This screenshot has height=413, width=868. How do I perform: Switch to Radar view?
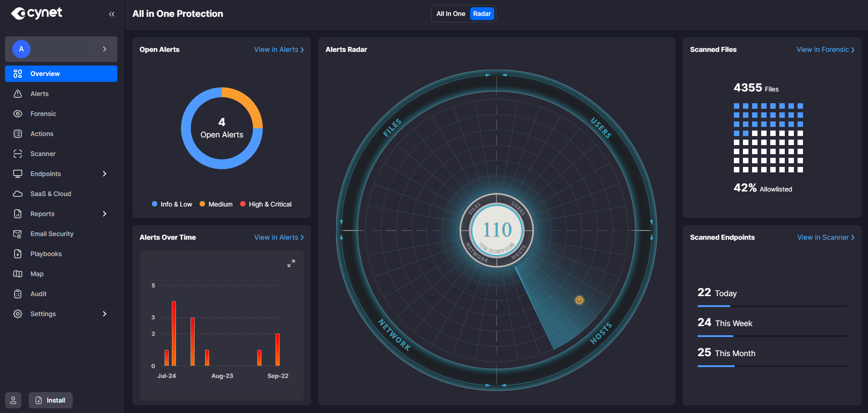click(x=482, y=14)
